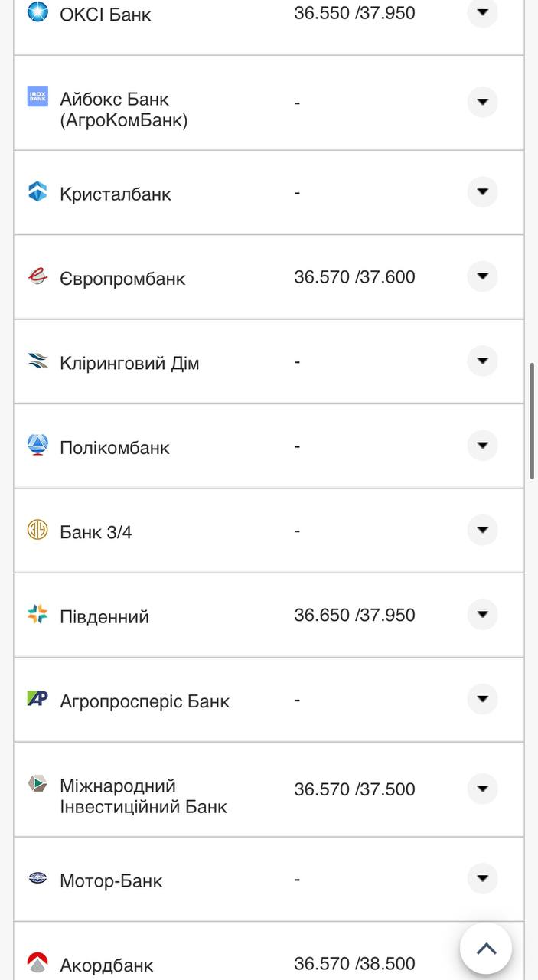Click the golden Банк 3/4 emblem
Screen dimensions: 538x980
click(x=36, y=529)
